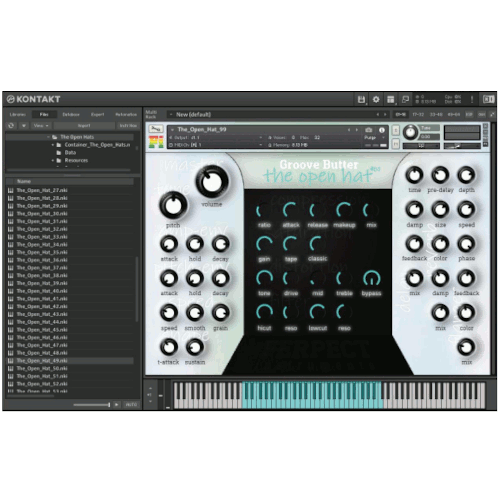Image resolution: width=500 pixels, height=500 pixels.
Task: Toggle the KSP button in rack header
Action: click(x=469, y=115)
